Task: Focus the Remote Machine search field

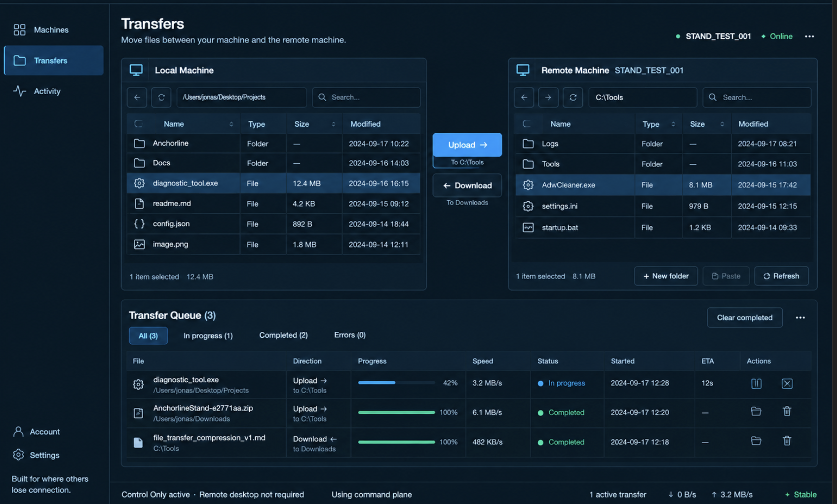Action: (757, 97)
